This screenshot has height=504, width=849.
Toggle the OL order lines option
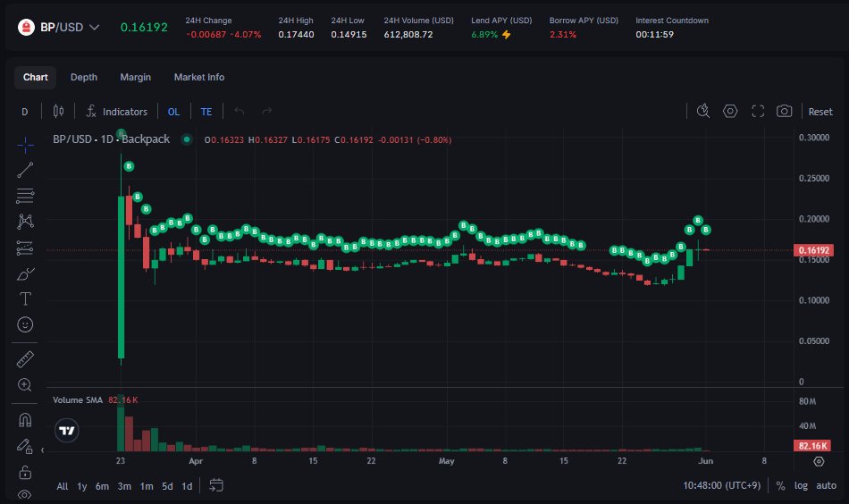pyautogui.click(x=173, y=112)
